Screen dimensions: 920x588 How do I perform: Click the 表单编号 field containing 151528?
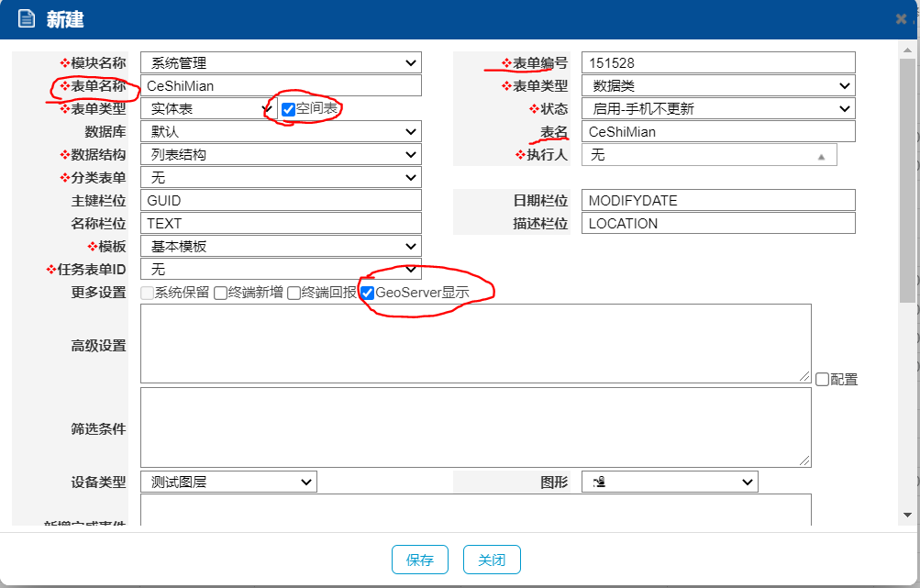[718, 63]
